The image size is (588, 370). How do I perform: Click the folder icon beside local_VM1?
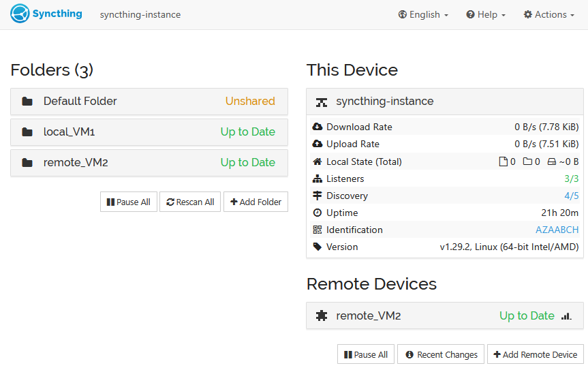click(x=27, y=132)
